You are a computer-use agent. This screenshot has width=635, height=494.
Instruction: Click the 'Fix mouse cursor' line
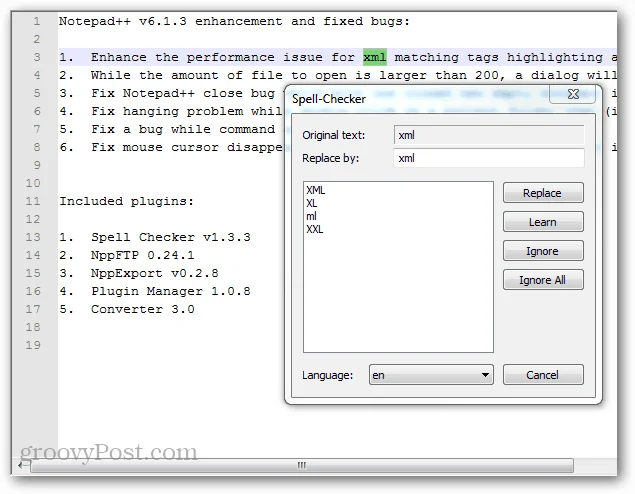[172, 147]
